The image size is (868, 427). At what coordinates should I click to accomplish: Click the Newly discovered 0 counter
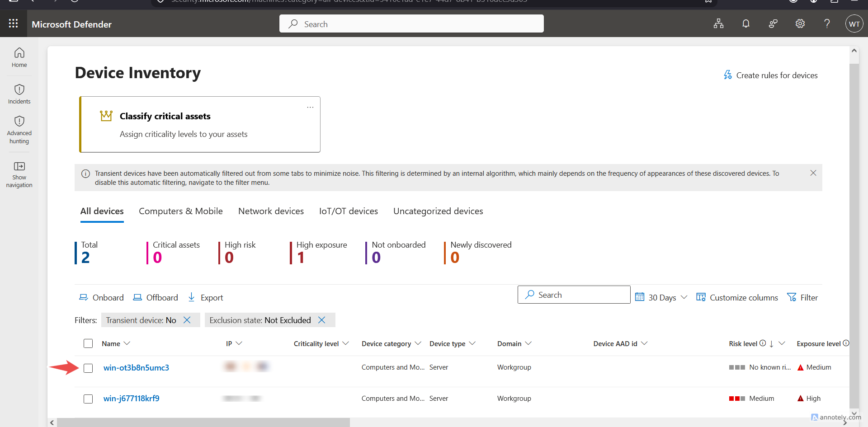(x=478, y=253)
